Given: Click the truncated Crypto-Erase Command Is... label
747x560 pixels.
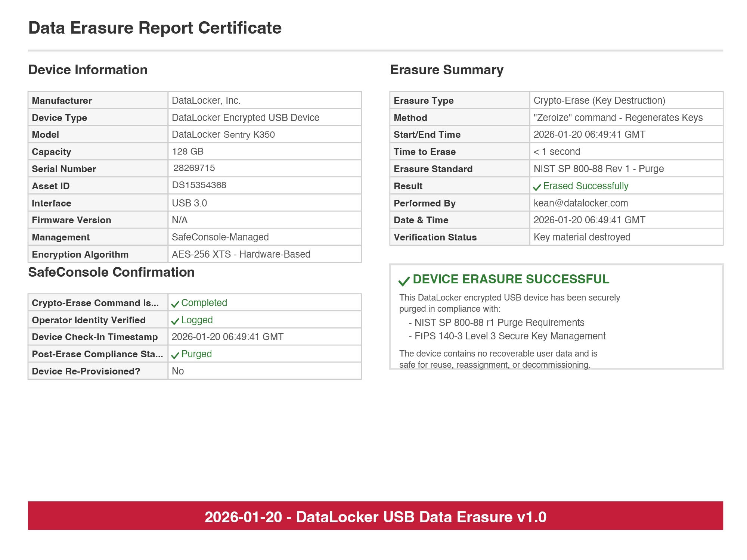Looking at the screenshot, I should click(x=95, y=303).
